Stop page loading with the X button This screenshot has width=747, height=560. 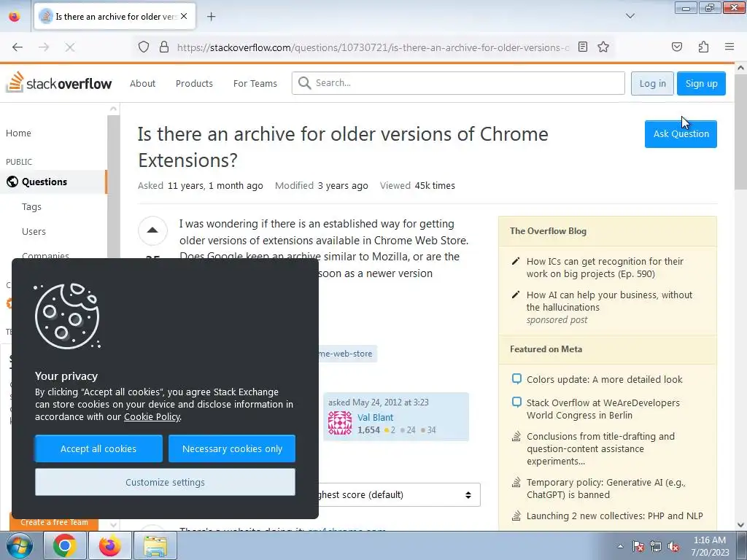click(x=69, y=47)
